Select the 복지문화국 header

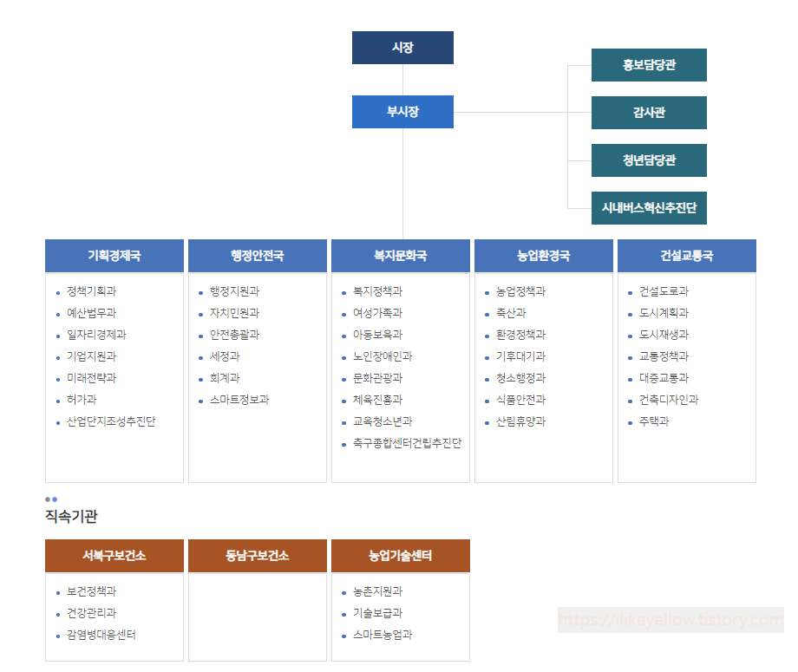[x=401, y=256]
